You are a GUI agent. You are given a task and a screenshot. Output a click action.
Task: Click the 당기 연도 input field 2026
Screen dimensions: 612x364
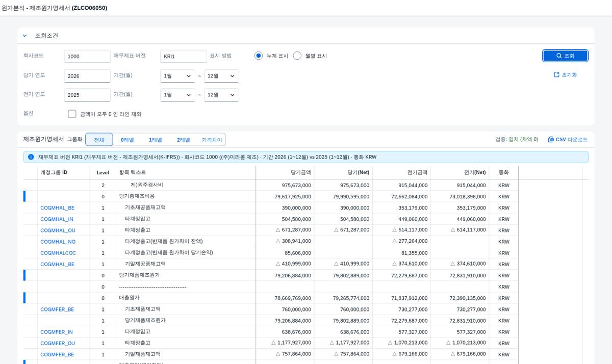coord(87,76)
